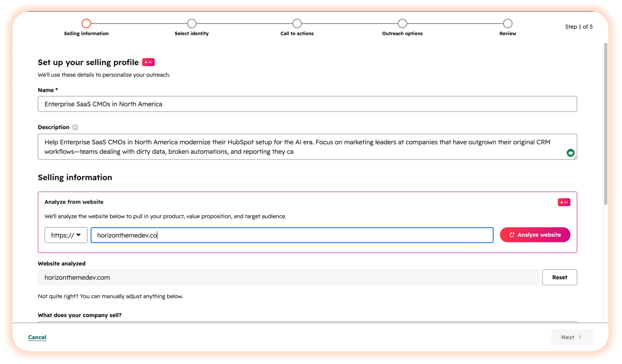Go to Call to actions step
The height and width of the screenshot is (364, 622).
[x=297, y=24]
